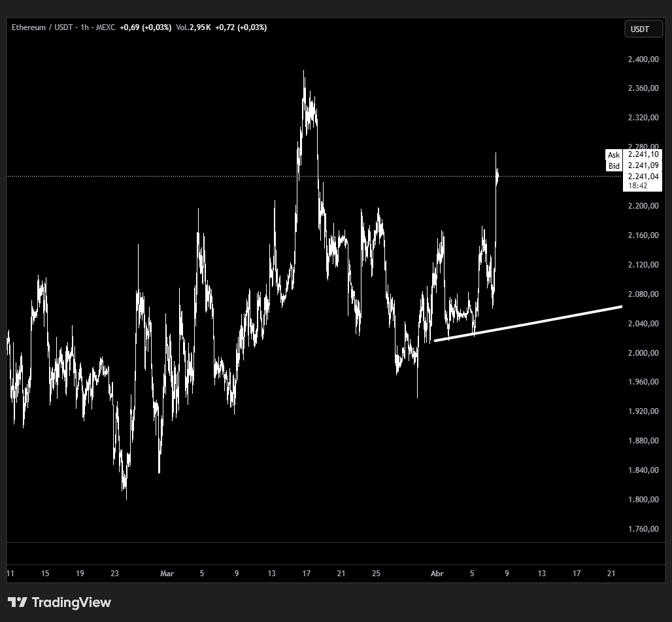This screenshot has height=622, width=672.
Task: Click the Mar date label on time axis
Action: [x=167, y=574]
